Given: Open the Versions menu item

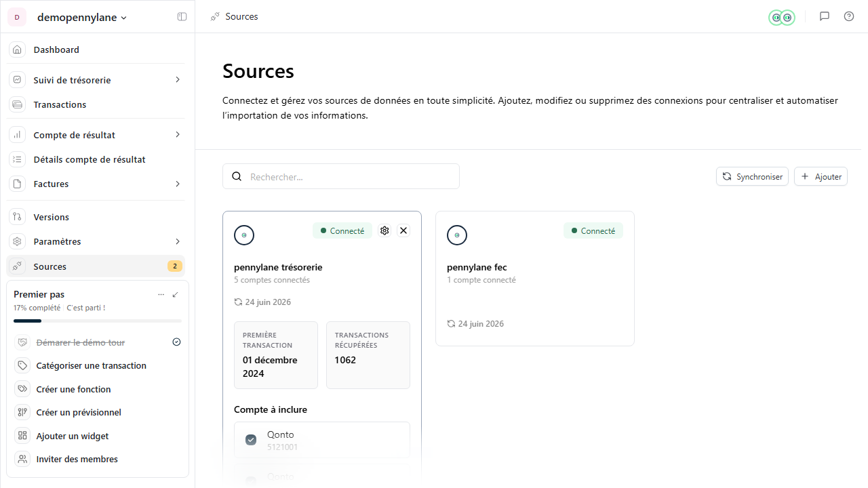Looking at the screenshot, I should (x=96, y=217).
